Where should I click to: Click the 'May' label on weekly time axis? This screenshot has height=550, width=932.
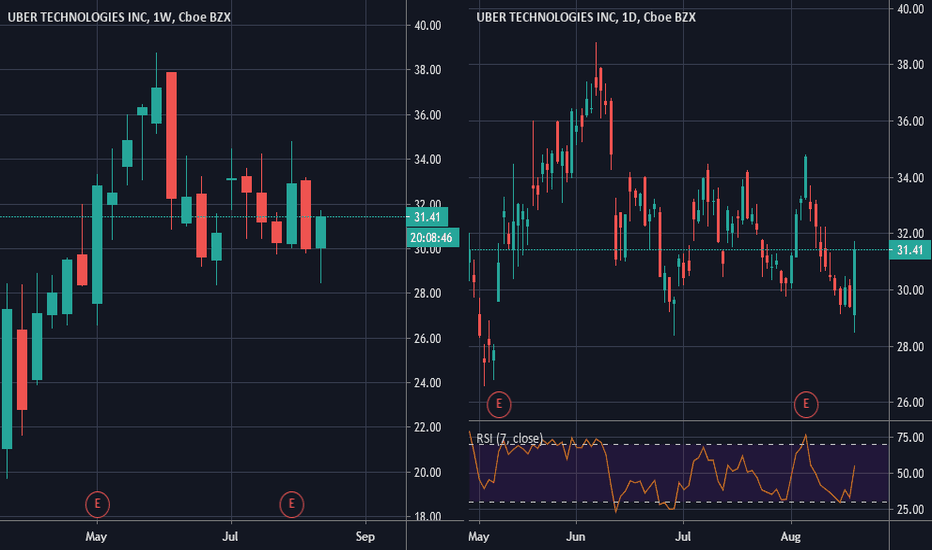click(96, 536)
